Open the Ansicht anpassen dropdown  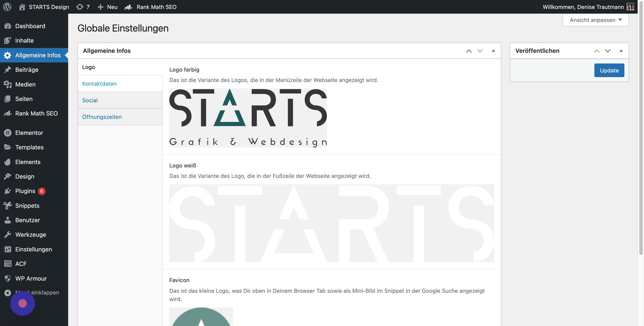click(x=596, y=20)
